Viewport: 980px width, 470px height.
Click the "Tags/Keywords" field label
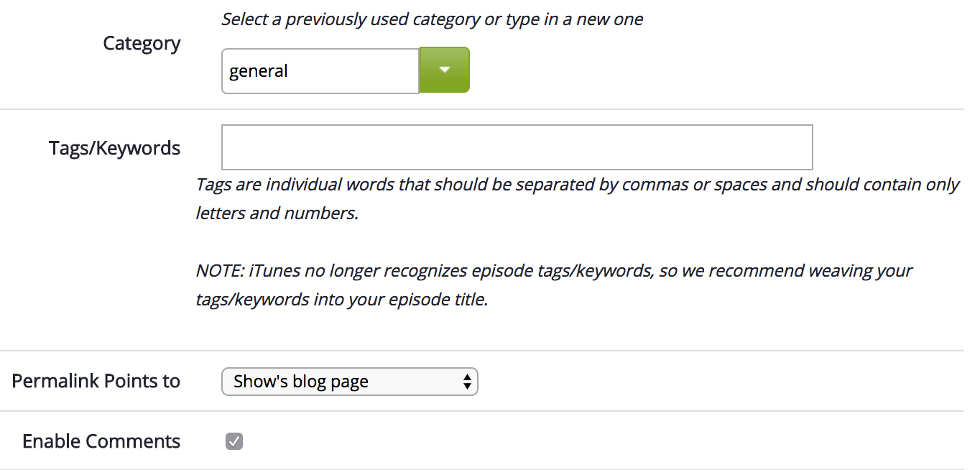pyautogui.click(x=114, y=148)
